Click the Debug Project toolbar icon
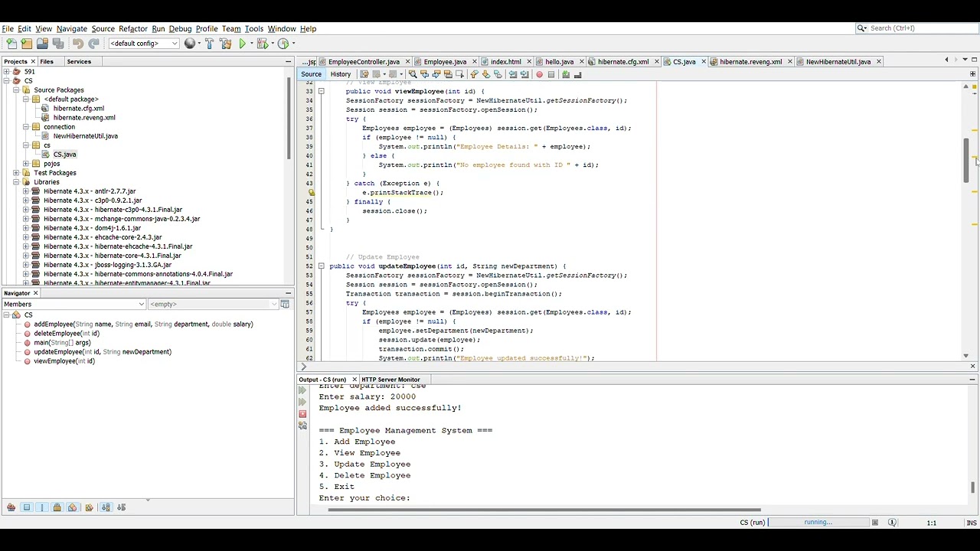 point(262,44)
